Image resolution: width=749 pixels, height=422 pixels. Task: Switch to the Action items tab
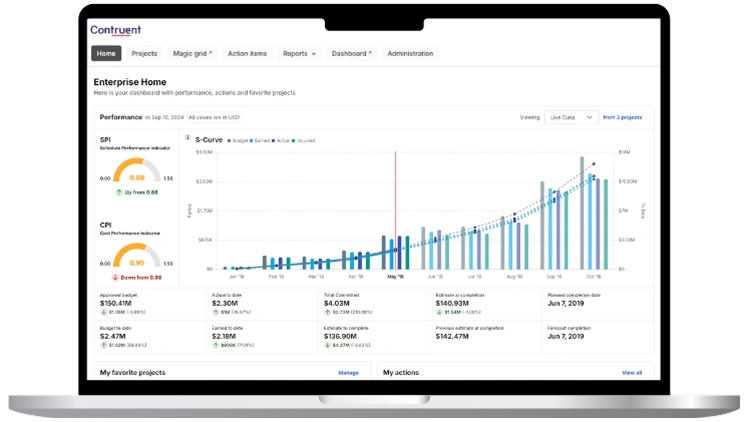[247, 54]
